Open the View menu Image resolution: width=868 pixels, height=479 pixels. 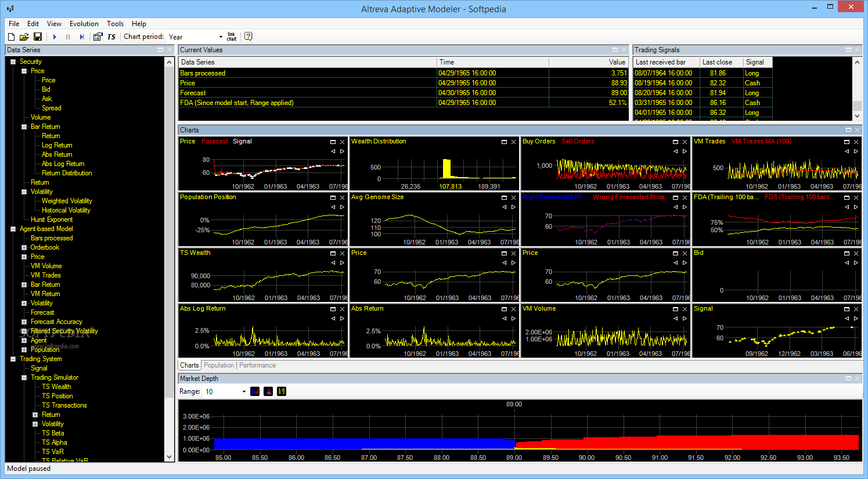tap(54, 24)
